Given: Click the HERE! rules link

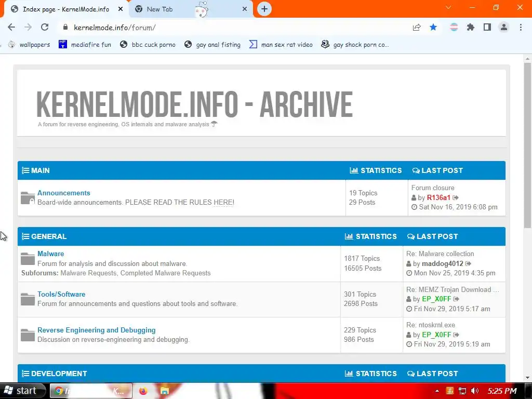Looking at the screenshot, I should [223, 202].
